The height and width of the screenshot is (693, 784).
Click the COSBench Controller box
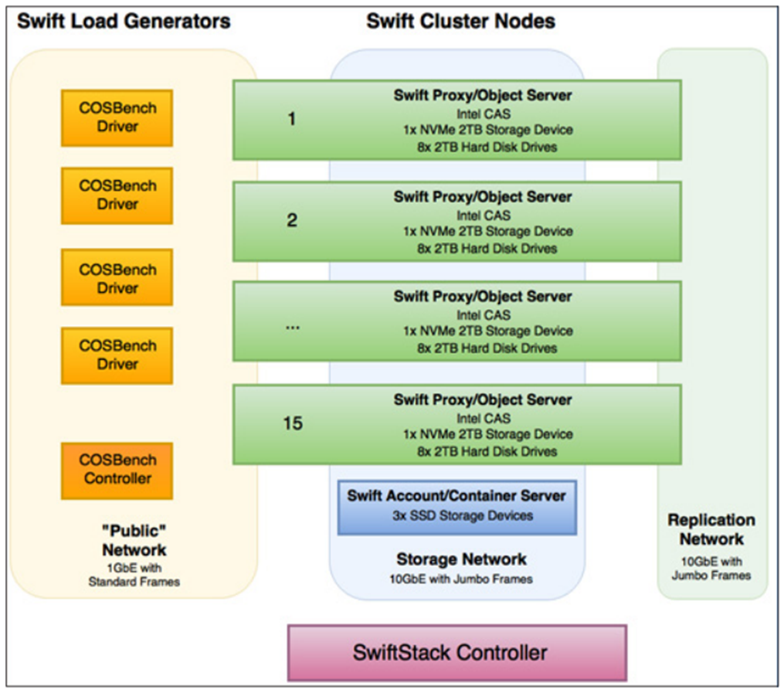point(117,470)
